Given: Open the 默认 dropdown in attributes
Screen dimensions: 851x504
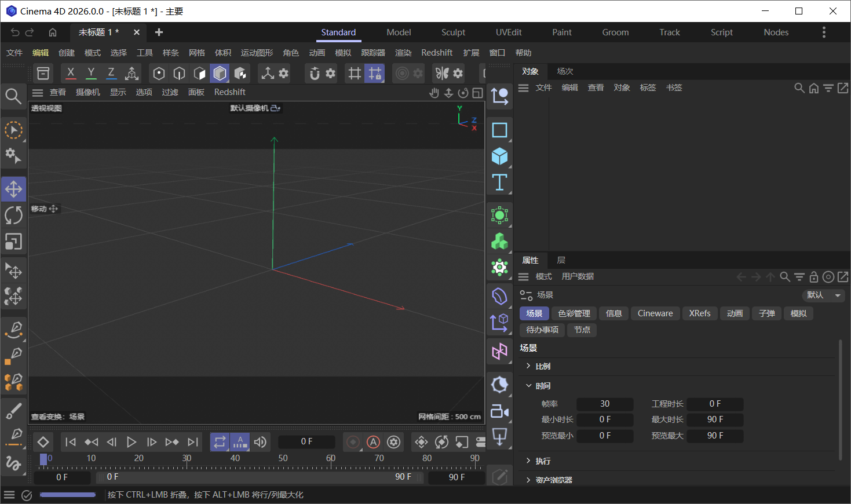Looking at the screenshot, I should coord(823,295).
